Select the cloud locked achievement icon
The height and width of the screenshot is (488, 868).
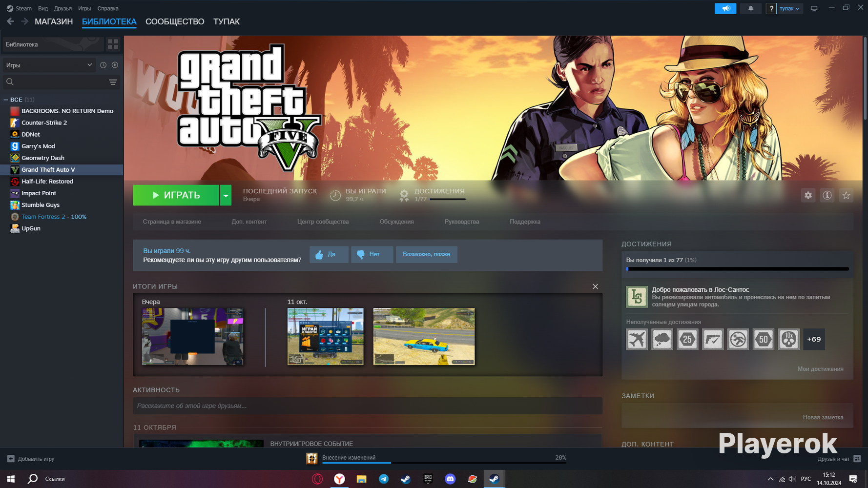coord(662,339)
